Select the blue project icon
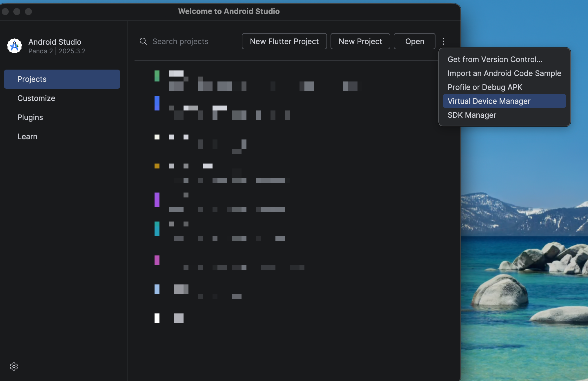This screenshot has height=381, width=588. tap(157, 103)
